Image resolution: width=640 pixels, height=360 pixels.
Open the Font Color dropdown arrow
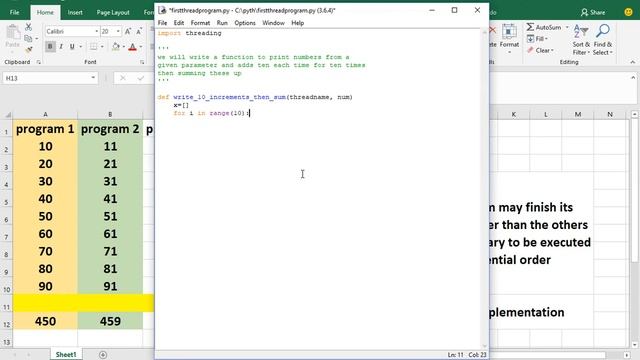pos(141,47)
